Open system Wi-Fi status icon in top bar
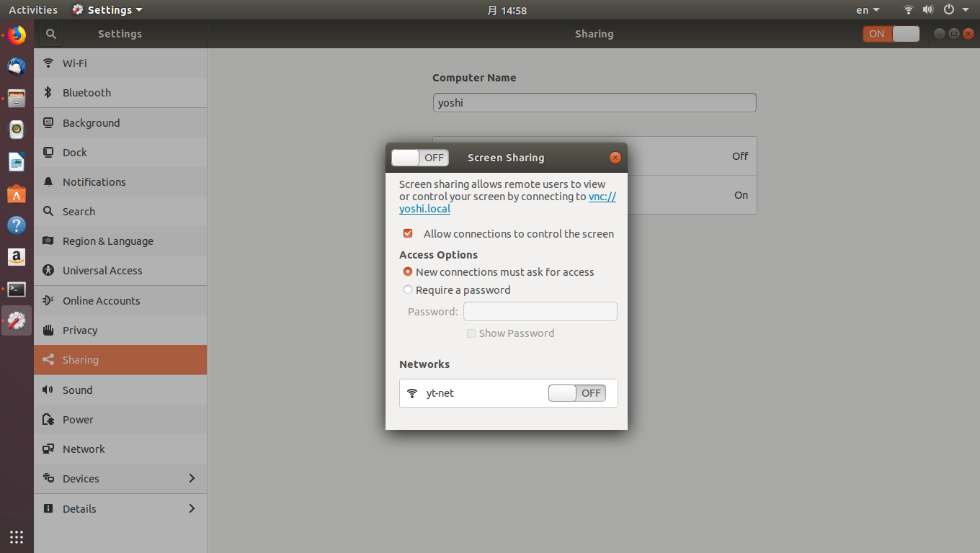The height and width of the screenshot is (553, 980). [909, 10]
